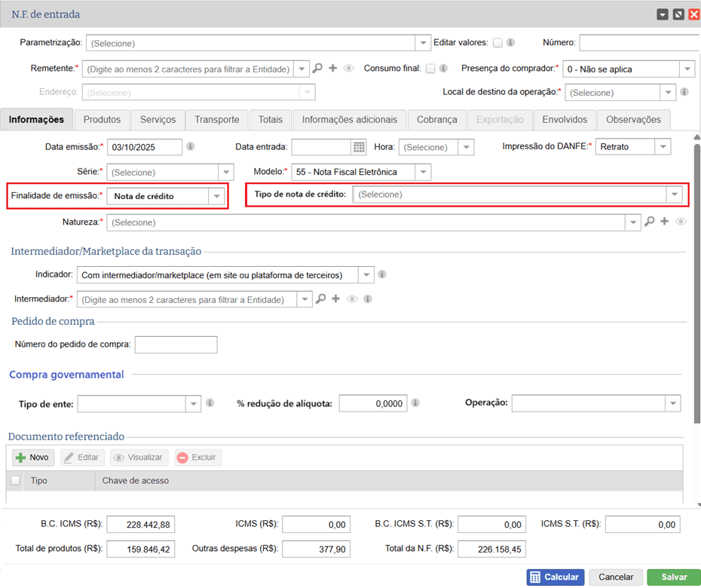
Task: Click the Calcular button
Action: [x=556, y=577]
